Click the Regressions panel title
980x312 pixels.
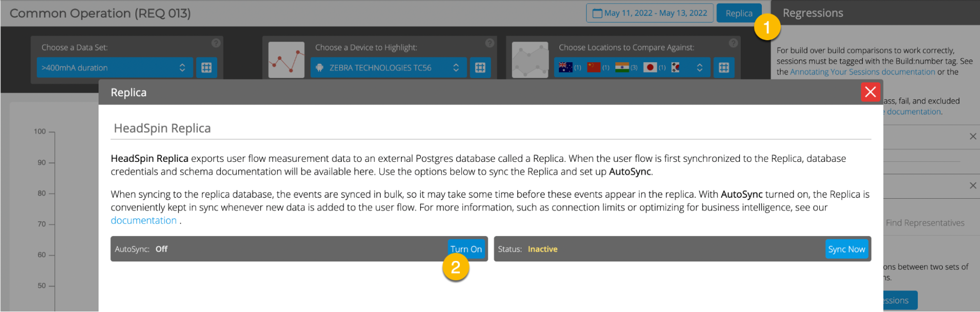coord(813,13)
